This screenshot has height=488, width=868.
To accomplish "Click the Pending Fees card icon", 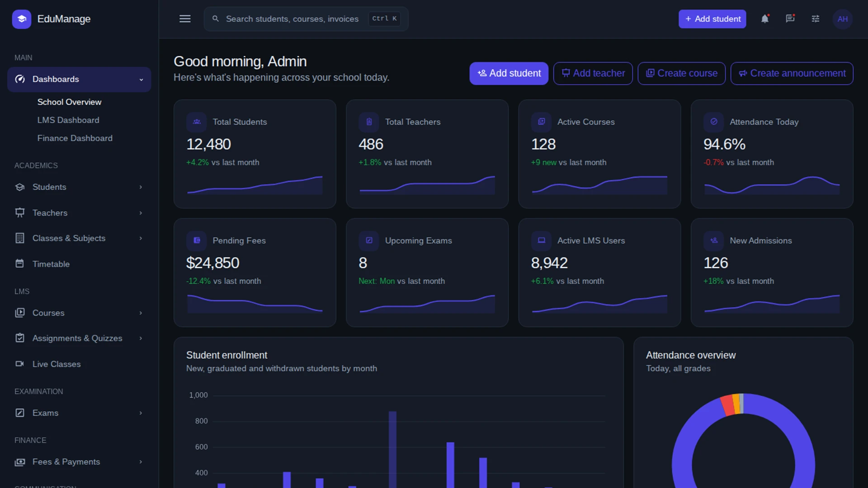I will [x=197, y=241].
